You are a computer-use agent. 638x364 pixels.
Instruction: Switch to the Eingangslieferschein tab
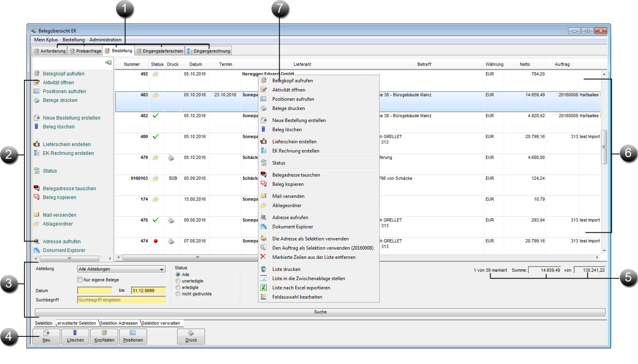pyautogui.click(x=159, y=51)
